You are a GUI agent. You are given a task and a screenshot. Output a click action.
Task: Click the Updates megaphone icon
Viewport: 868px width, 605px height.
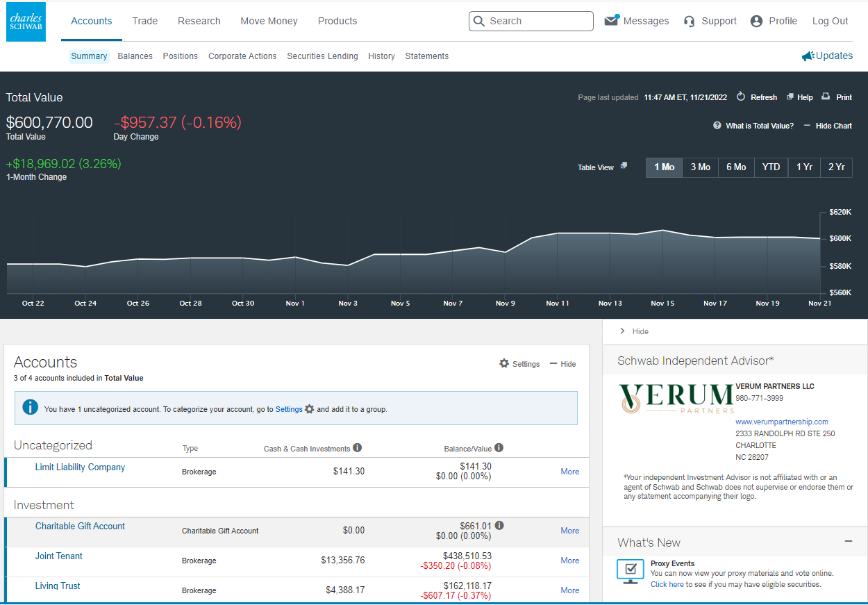click(x=808, y=56)
